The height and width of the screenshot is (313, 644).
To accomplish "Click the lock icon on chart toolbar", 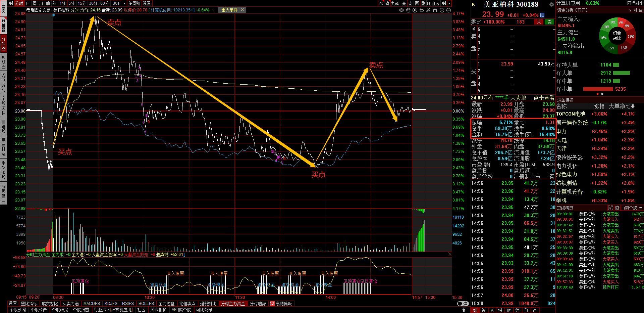I will pyautogui.click(x=435, y=10).
